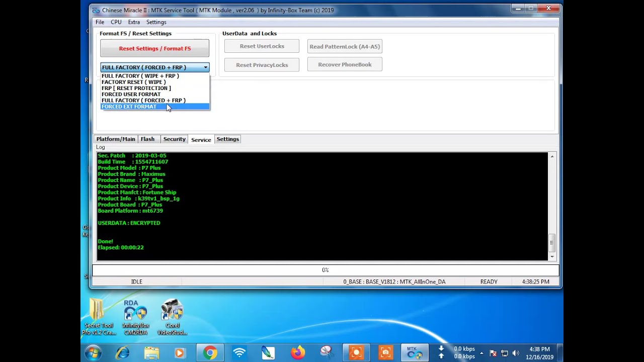Click '0_BASE : BASE_V1812' status bar entry
644x362 pixels.
point(394,282)
